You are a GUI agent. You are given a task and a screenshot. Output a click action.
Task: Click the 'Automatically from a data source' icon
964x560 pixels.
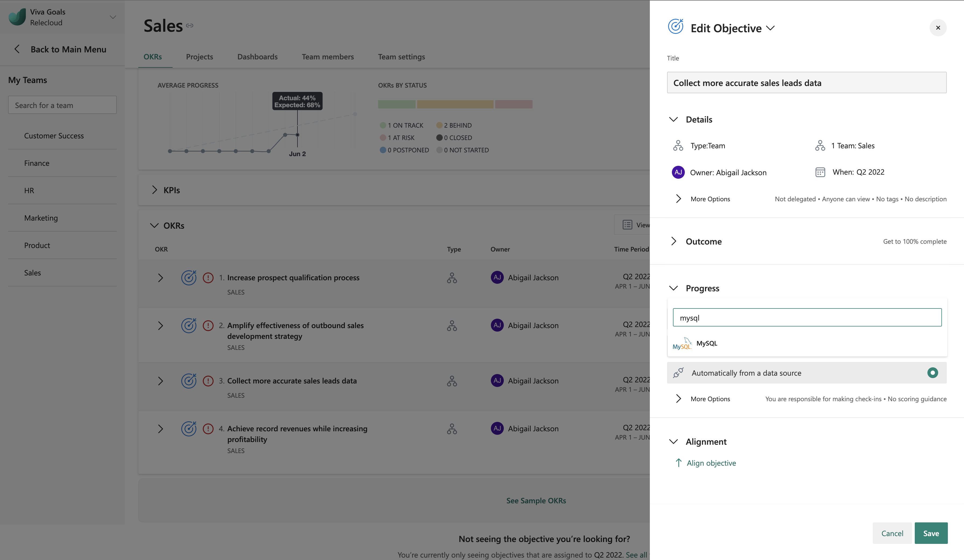tap(679, 372)
